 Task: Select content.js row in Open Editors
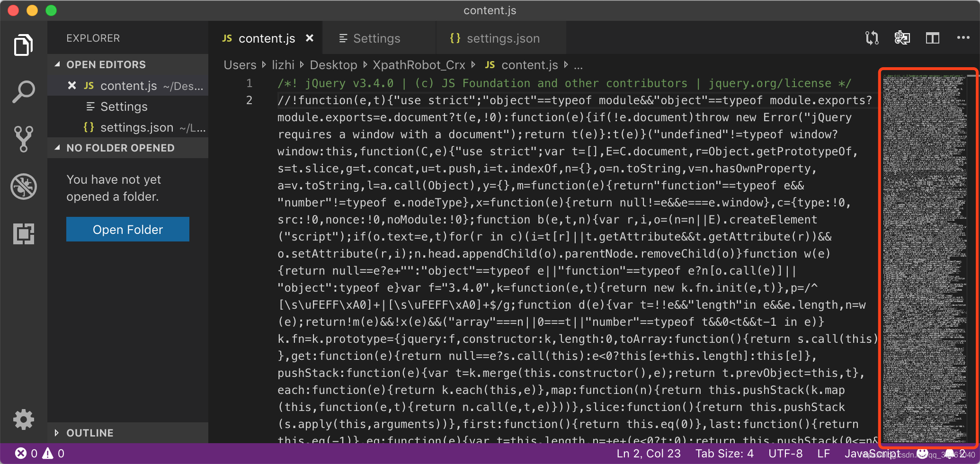[x=128, y=86]
